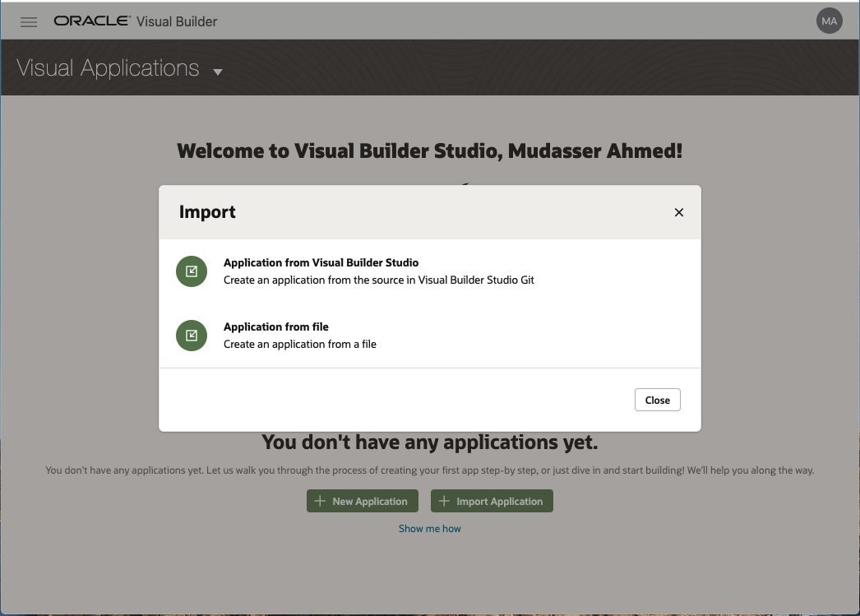Click the Application from Visual Builder Studio green icon
The height and width of the screenshot is (616, 860).
coord(191,271)
